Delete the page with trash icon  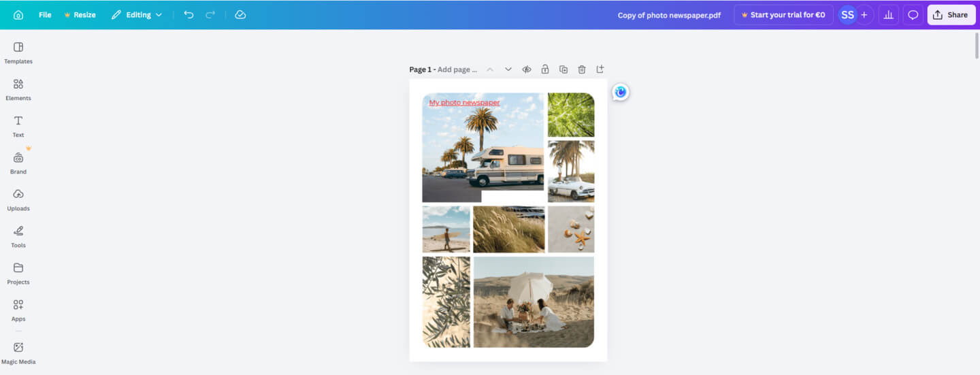coord(582,69)
